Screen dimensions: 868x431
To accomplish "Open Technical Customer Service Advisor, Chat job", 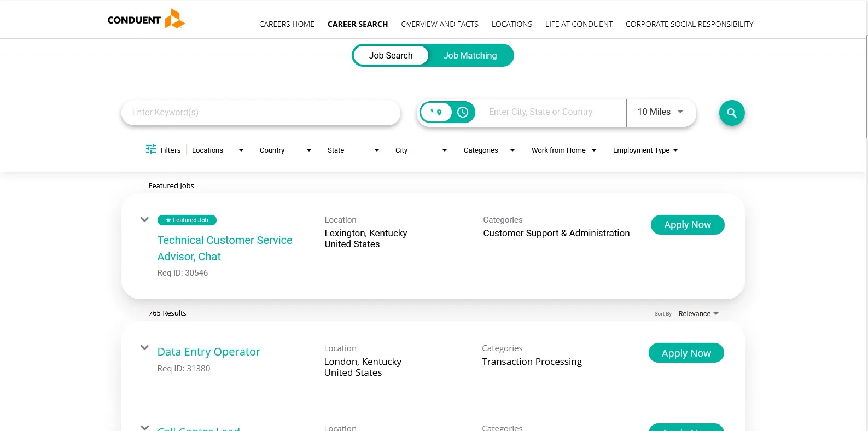I will 225,248.
